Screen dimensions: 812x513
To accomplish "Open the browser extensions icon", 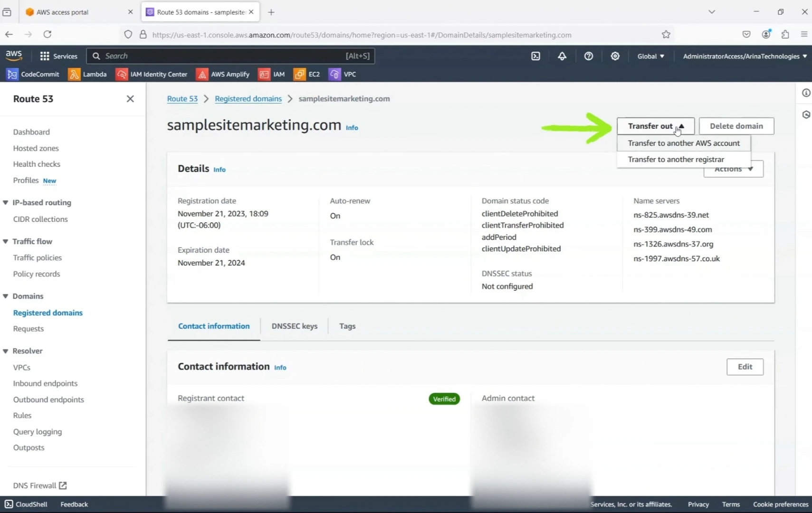I will [x=785, y=34].
